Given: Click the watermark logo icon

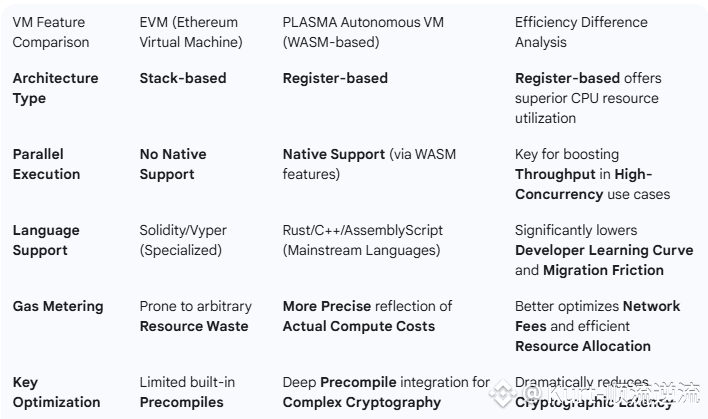Looking at the screenshot, I should click(x=504, y=393).
